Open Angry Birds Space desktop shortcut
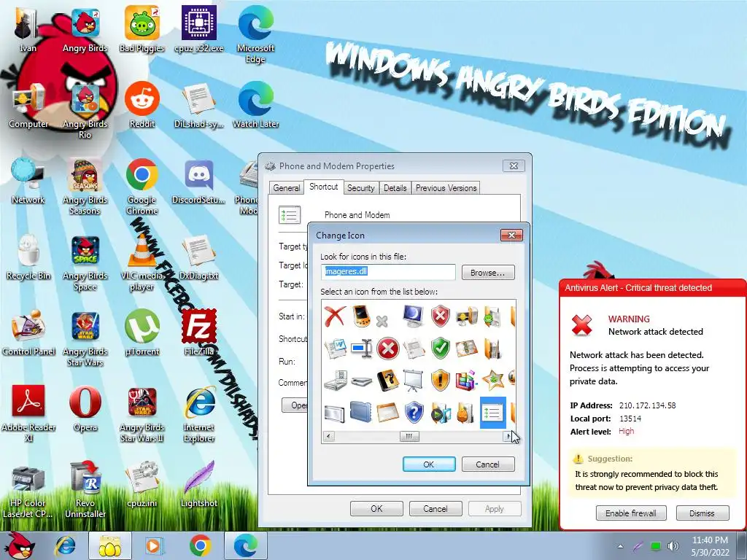Image resolution: width=747 pixels, height=560 pixels. tap(85, 262)
